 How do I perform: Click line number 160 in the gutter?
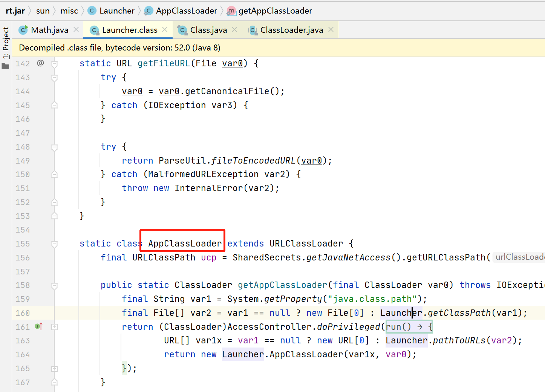click(23, 313)
